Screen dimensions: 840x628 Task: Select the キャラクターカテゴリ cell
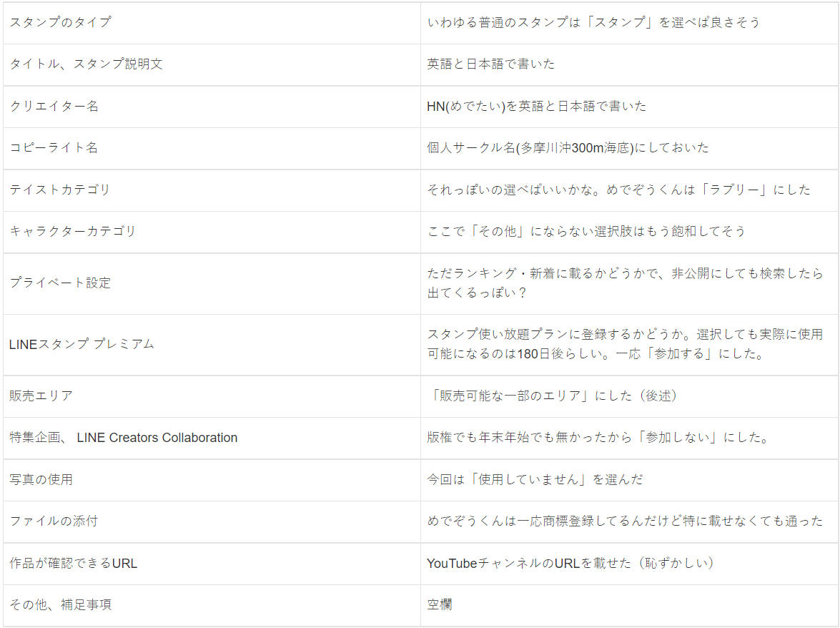point(72,231)
